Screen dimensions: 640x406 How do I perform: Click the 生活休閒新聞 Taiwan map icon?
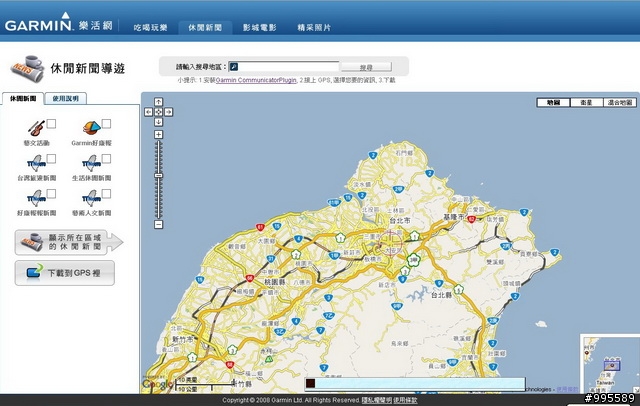91,163
